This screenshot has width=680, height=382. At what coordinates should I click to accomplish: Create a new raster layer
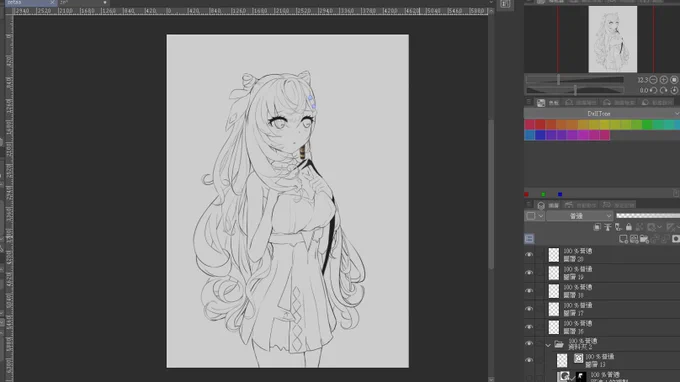click(x=623, y=239)
